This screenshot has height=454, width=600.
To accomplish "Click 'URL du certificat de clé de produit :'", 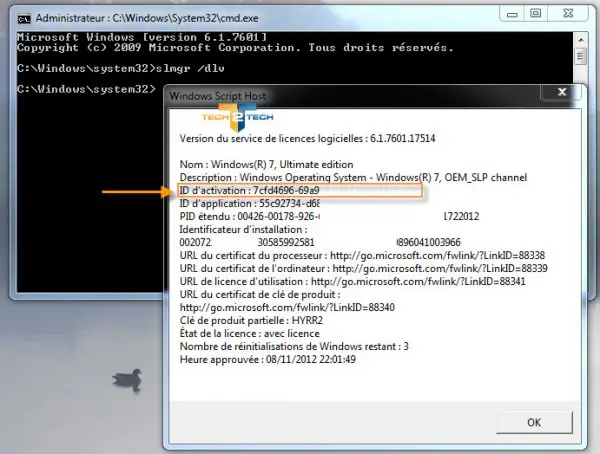I will point(260,294).
